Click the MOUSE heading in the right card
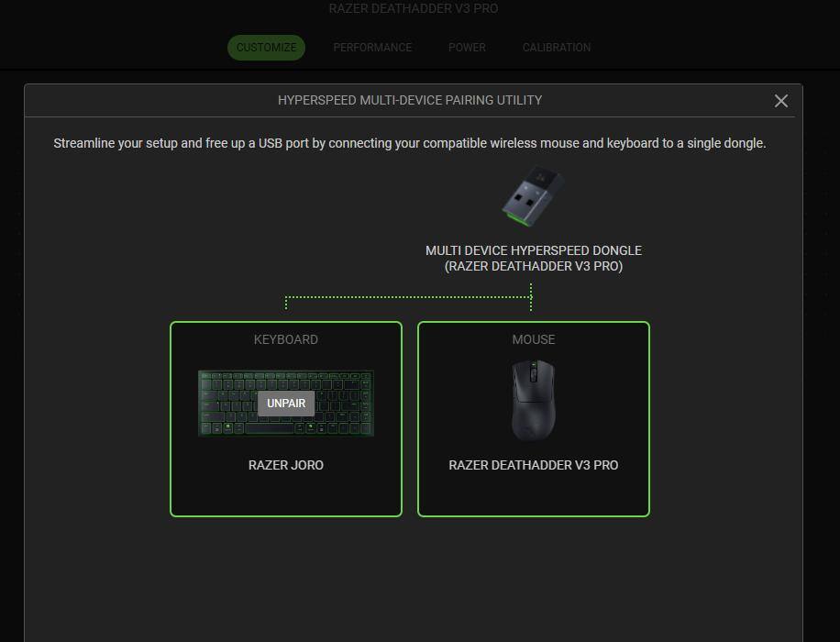The height and width of the screenshot is (642, 840). click(x=533, y=339)
